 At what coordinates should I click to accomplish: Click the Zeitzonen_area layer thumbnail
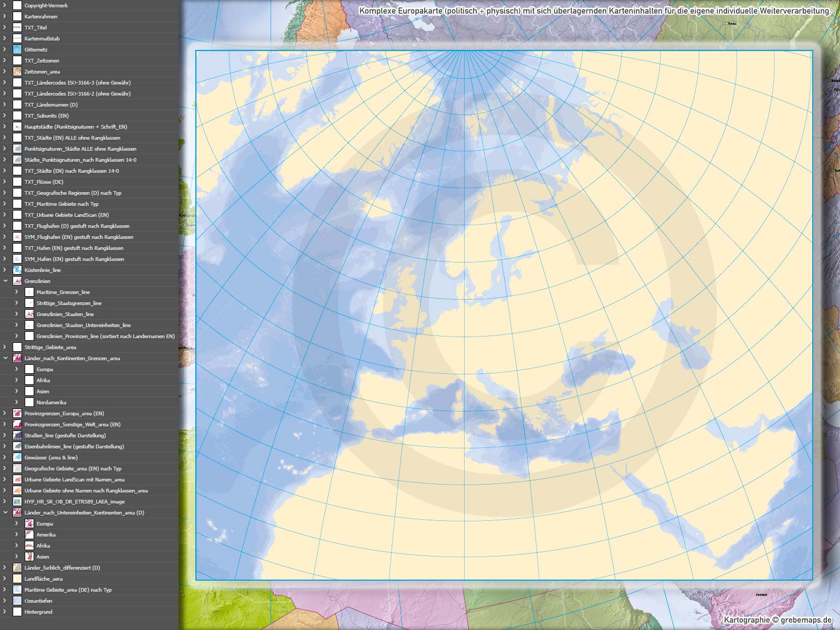[17, 71]
